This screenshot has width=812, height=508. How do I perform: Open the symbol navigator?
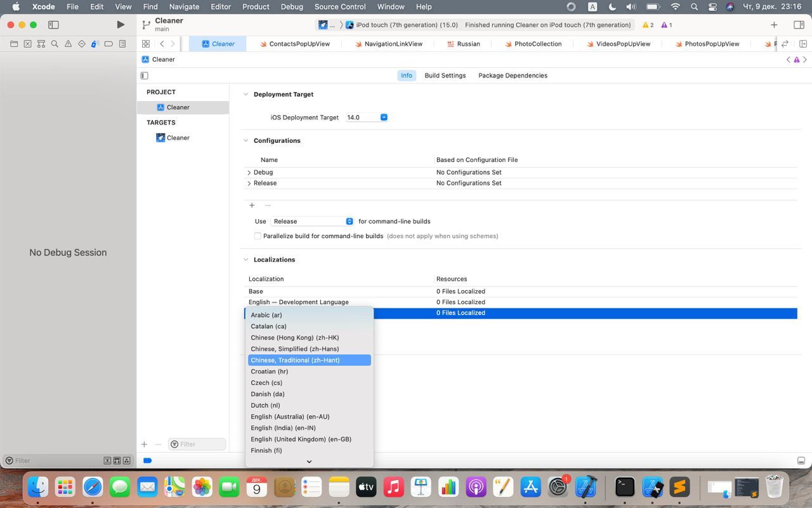(x=41, y=44)
